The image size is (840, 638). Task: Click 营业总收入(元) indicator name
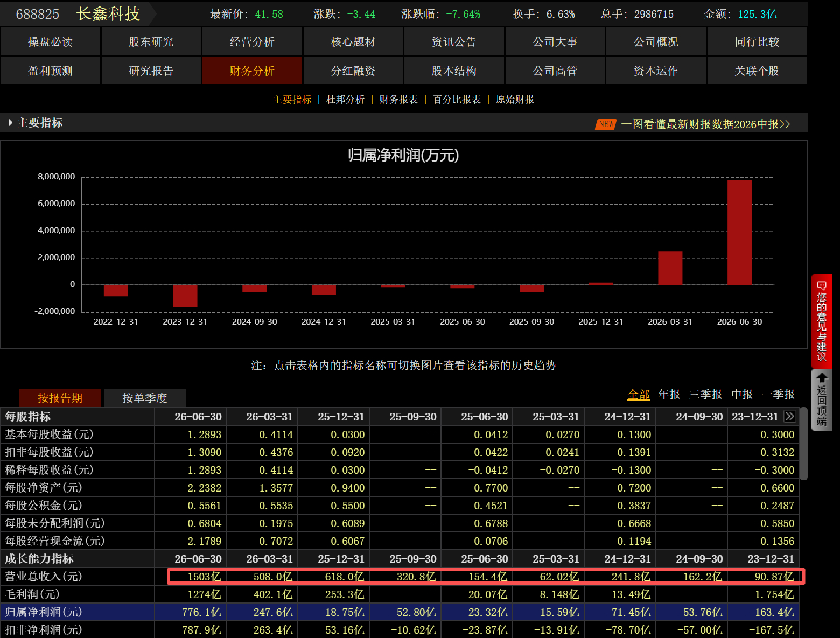44,577
